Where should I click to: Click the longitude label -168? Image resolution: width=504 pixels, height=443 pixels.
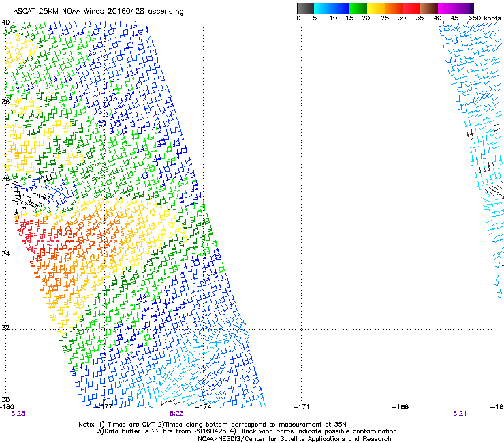coord(400,407)
